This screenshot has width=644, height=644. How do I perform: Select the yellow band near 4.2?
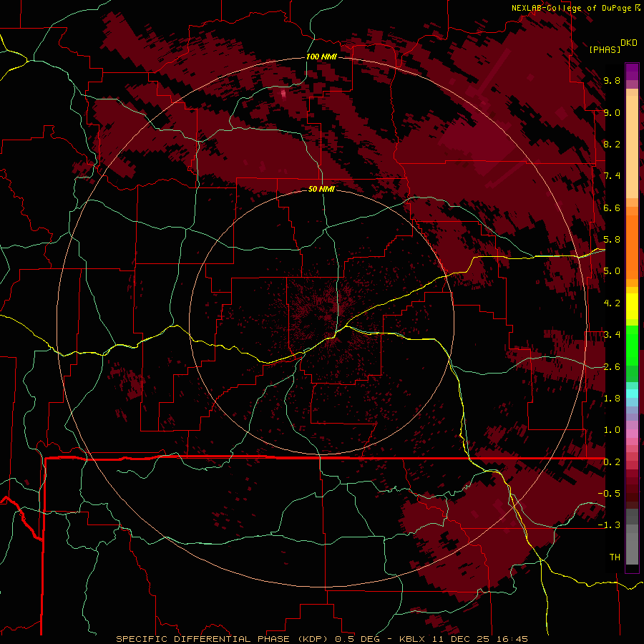click(x=632, y=306)
